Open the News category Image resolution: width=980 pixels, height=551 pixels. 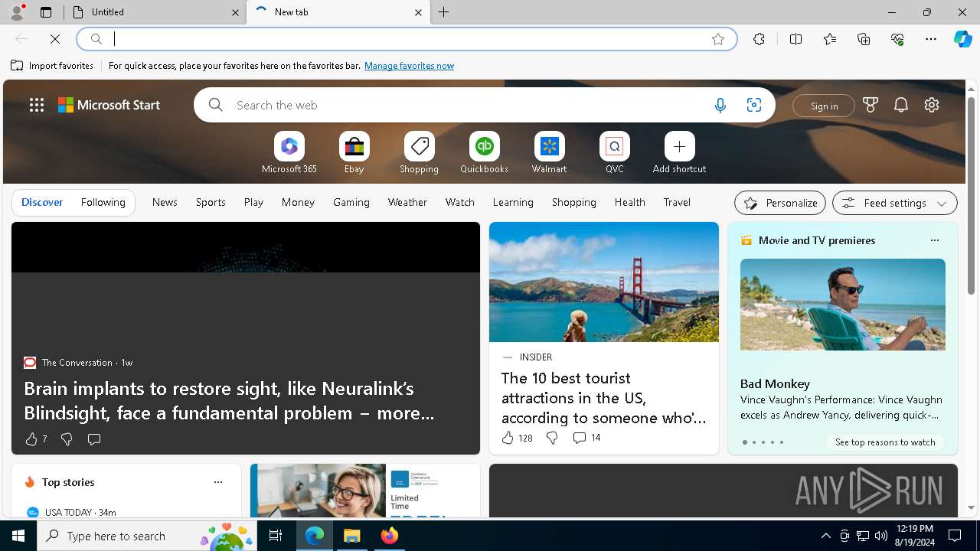pos(165,202)
